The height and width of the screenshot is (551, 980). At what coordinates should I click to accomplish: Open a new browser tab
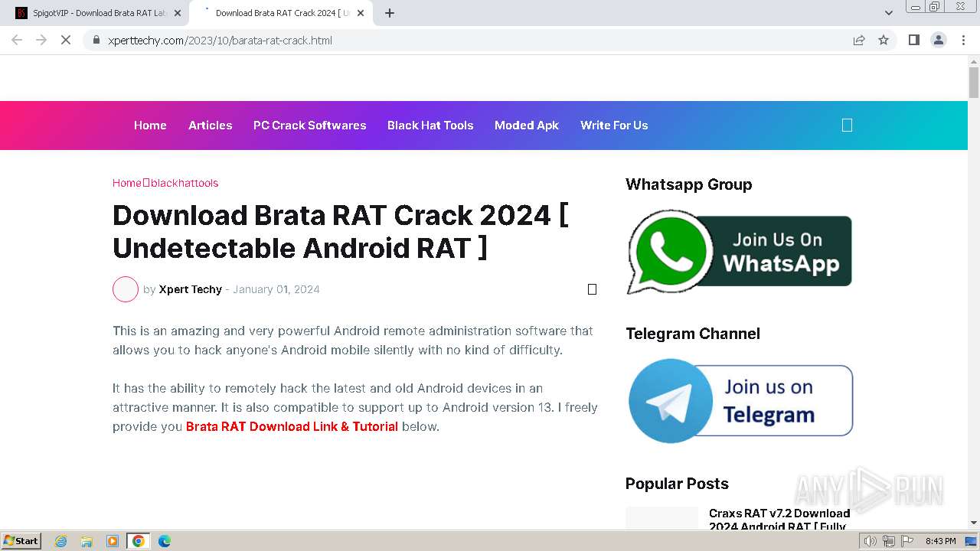(x=390, y=13)
